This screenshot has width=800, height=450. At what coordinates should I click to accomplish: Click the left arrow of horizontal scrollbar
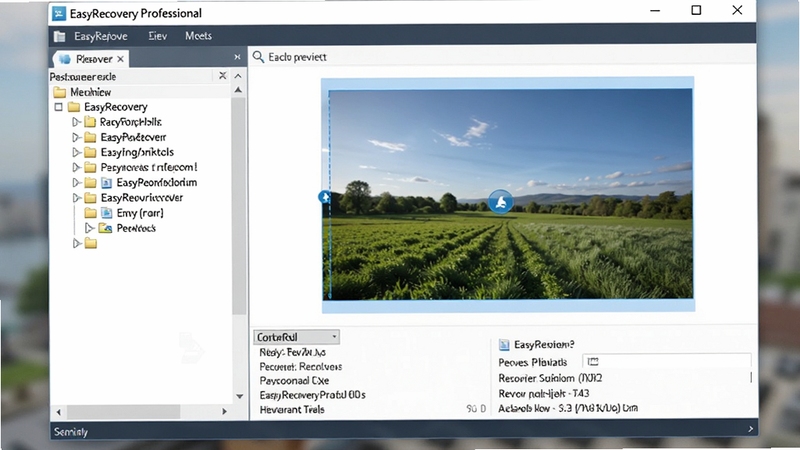(x=58, y=412)
